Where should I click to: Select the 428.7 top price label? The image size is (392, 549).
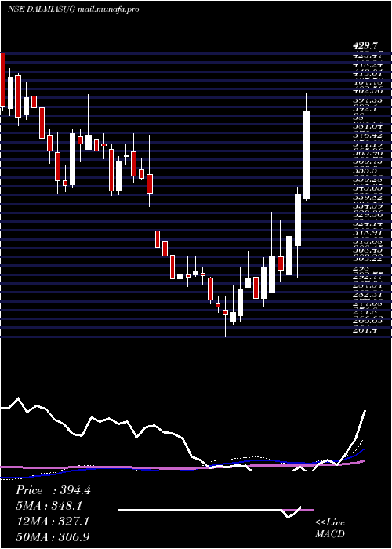pyautogui.click(x=366, y=45)
